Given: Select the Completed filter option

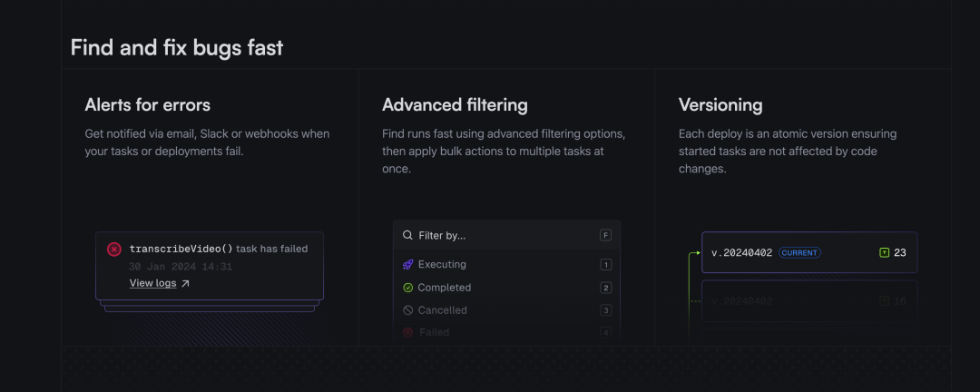Looking at the screenshot, I should 444,288.
